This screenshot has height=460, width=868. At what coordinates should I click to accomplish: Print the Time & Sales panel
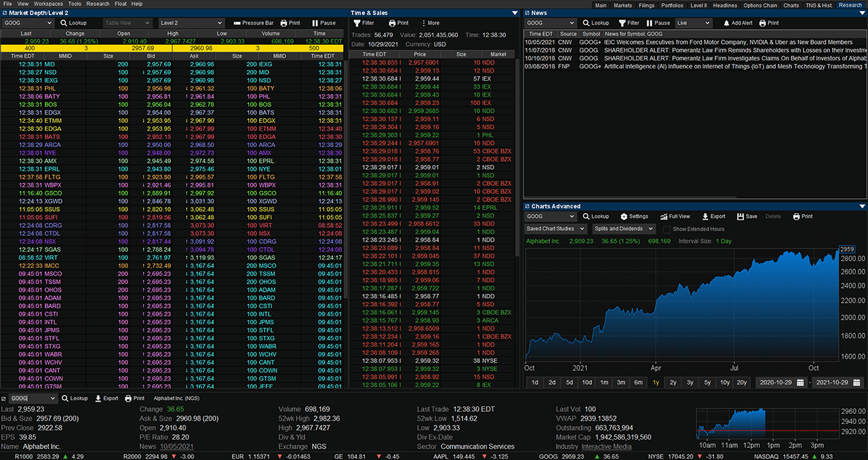[x=398, y=22]
